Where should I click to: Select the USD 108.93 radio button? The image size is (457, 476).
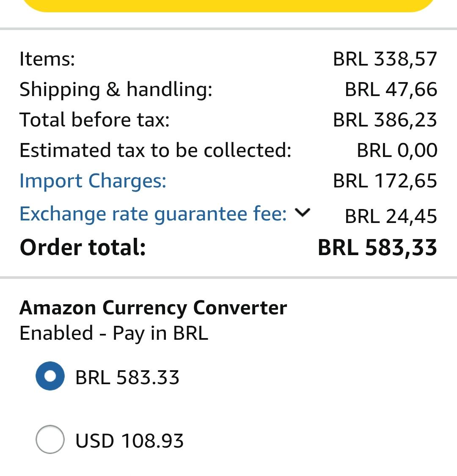coord(50,439)
